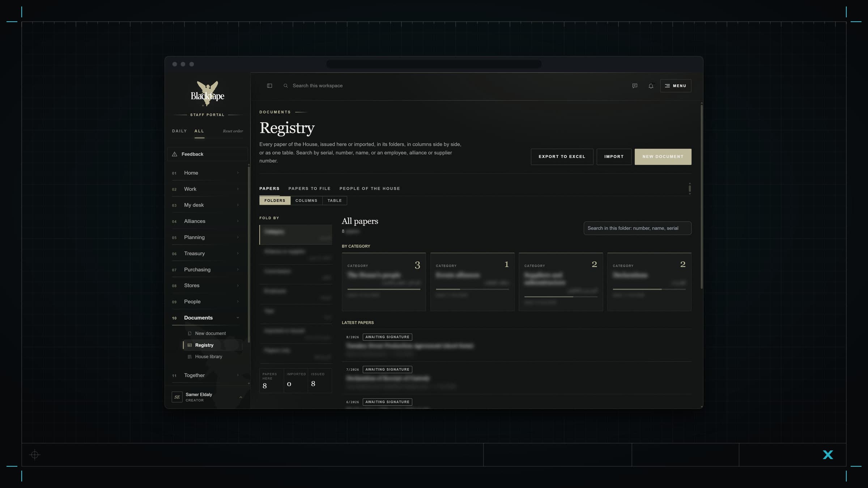Open the category card with count 1
The width and height of the screenshot is (868, 488).
tap(472, 282)
